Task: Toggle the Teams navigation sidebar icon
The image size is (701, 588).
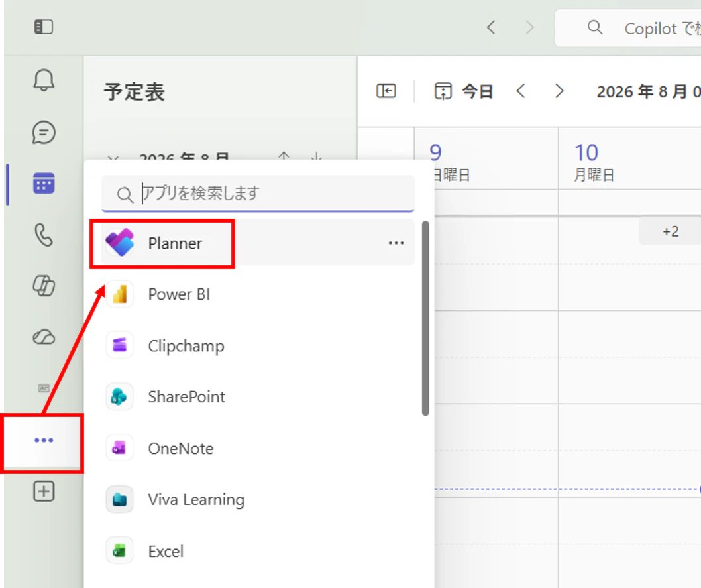Action: 43,27
